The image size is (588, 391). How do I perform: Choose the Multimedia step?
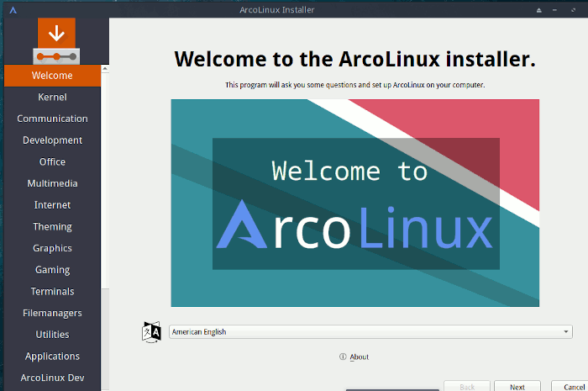[x=52, y=183]
